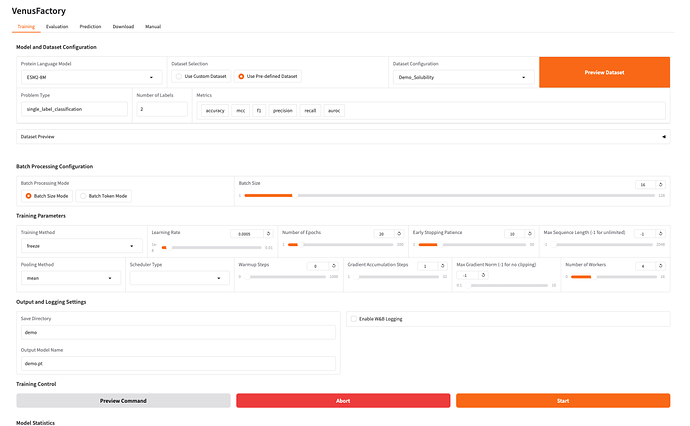Click the red Abort button
The image size is (690, 426).
[343, 400]
